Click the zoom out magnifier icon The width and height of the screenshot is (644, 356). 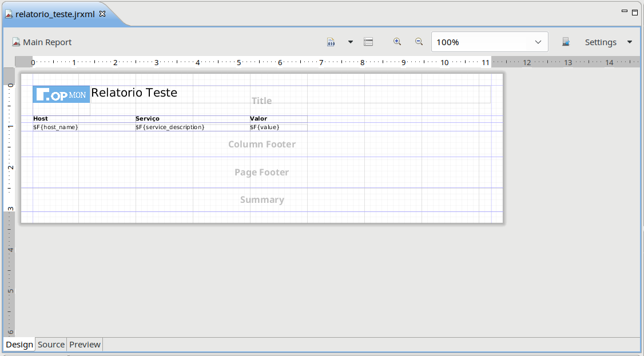419,42
